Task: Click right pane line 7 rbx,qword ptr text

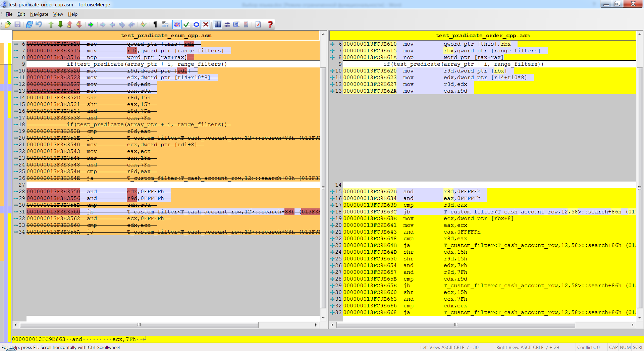Action: pyautogui.click(x=492, y=51)
